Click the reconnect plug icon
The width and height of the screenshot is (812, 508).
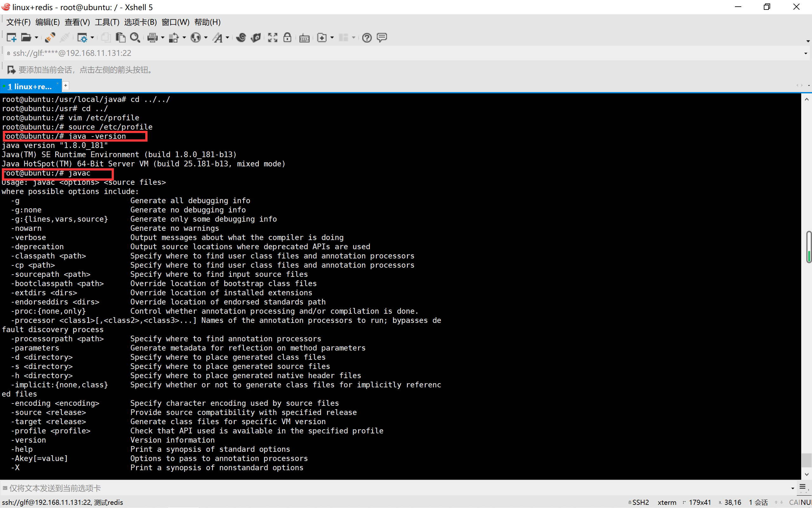click(50, 38)
